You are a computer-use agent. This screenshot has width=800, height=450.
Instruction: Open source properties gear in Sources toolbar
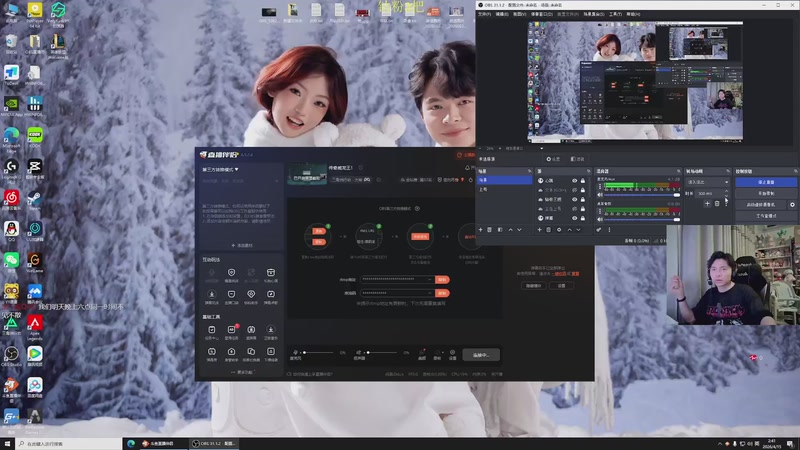pos(559,230)
